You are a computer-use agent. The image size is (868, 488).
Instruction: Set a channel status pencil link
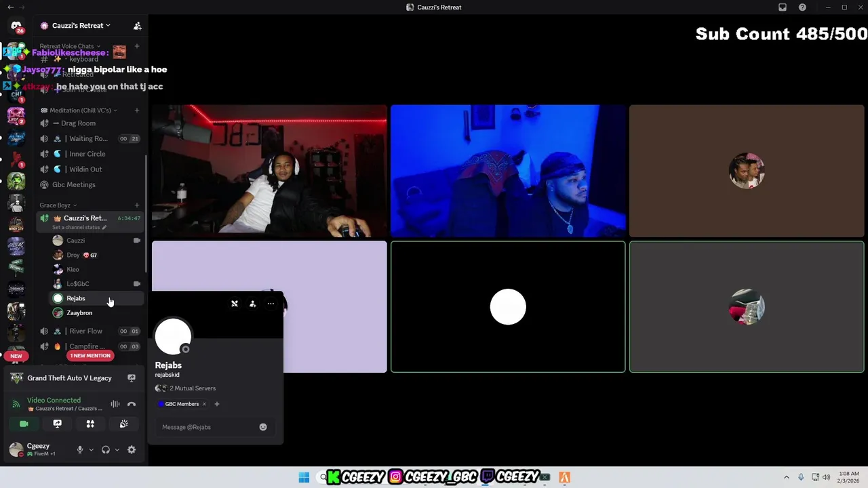79,228
